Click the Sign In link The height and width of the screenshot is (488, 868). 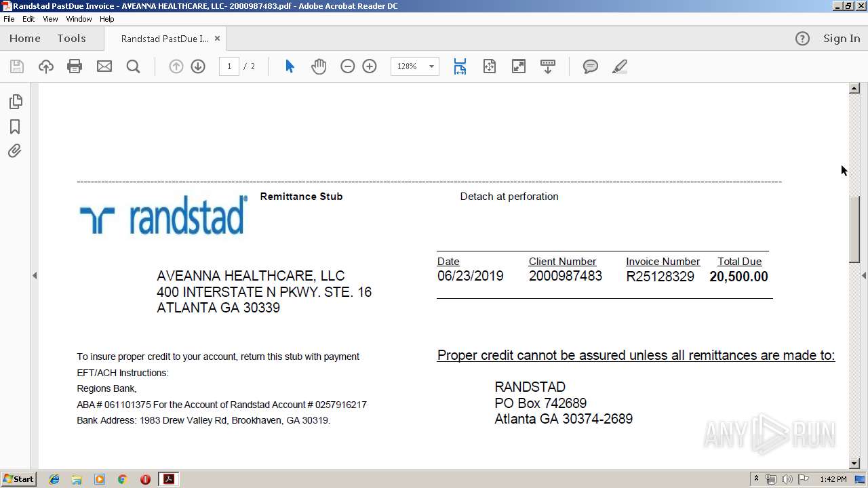(x=842, y=39)
